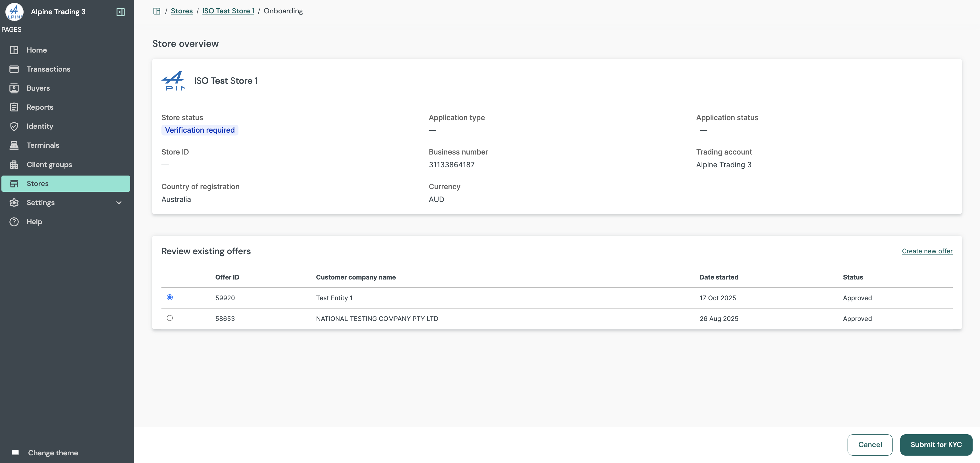980x463 pixels.
Task: Open the Identity shield icon
Action: [x=14, y=126]
